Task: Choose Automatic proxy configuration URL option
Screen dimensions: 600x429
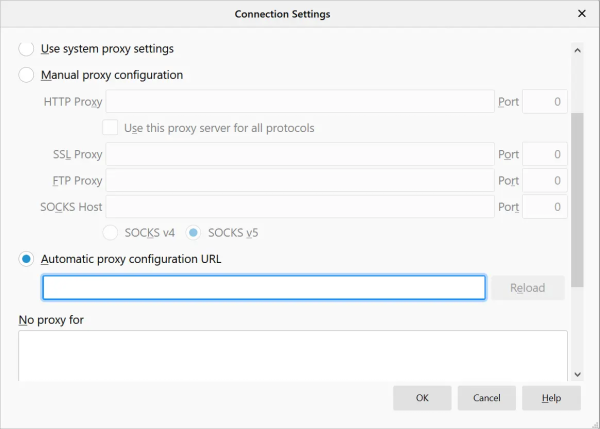Action: coord(27,259)
